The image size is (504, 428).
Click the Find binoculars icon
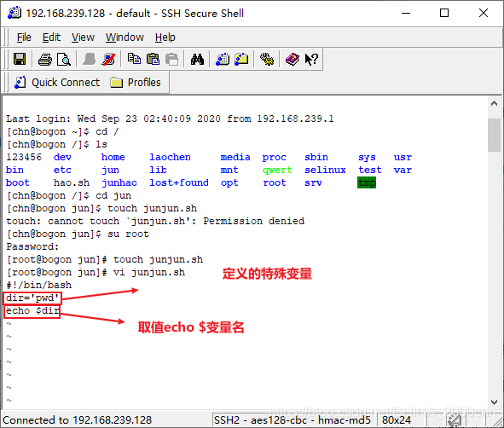197,60
